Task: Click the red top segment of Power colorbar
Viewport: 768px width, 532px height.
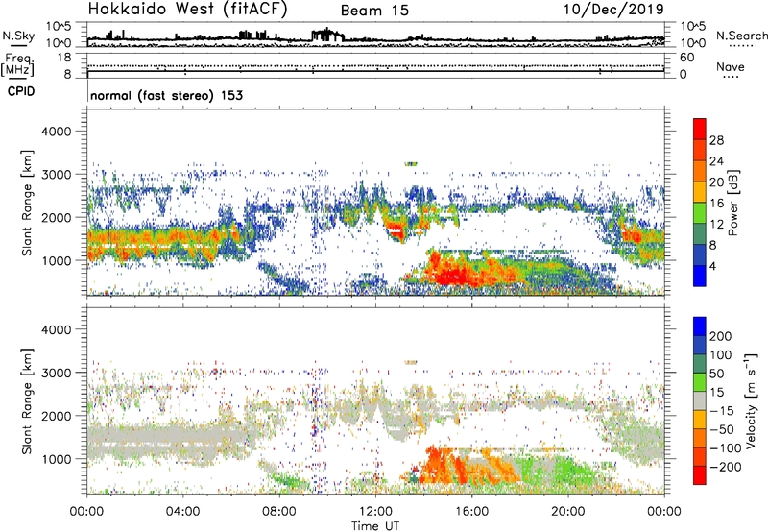Action: click(x=700, y=129)
